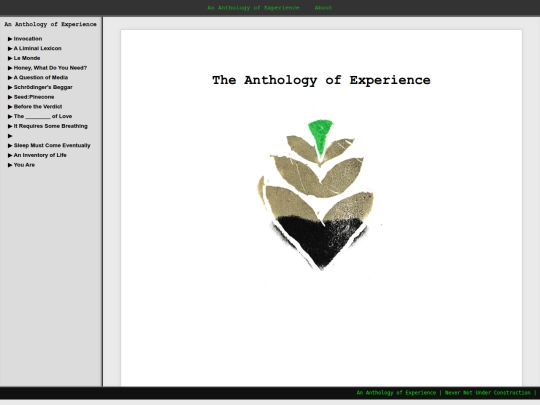Open the About page in top nav

[x=323, y=8]
